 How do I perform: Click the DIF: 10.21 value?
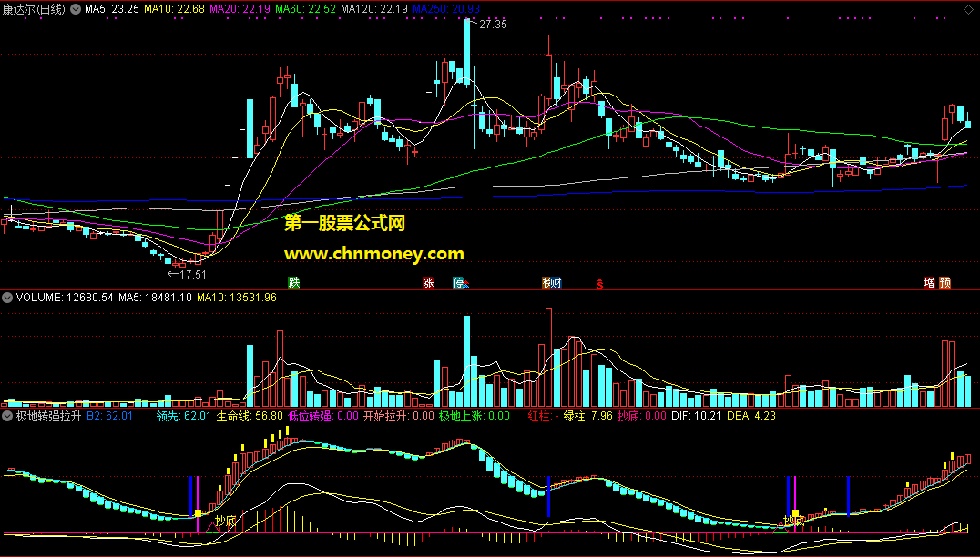(x=697, y=416)
